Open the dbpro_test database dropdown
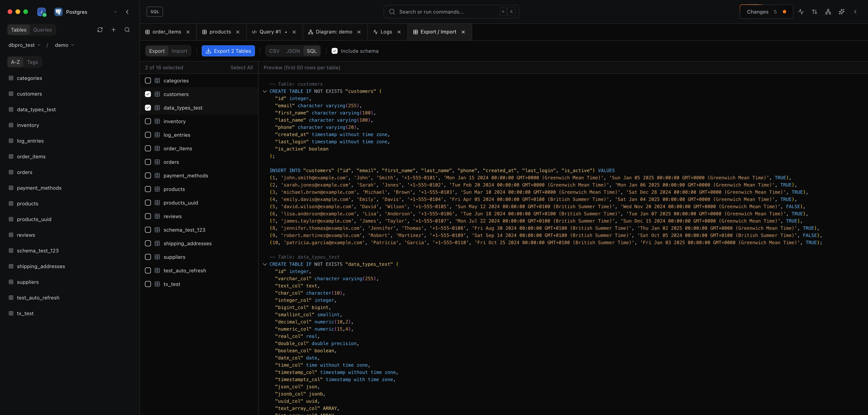868x415 pixels. (x=24, y=45)
